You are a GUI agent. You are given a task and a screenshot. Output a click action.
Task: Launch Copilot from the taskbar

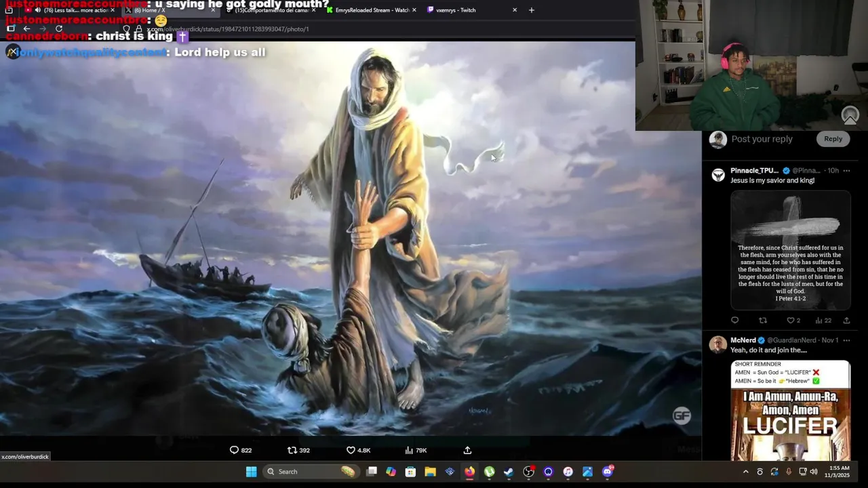391,472
